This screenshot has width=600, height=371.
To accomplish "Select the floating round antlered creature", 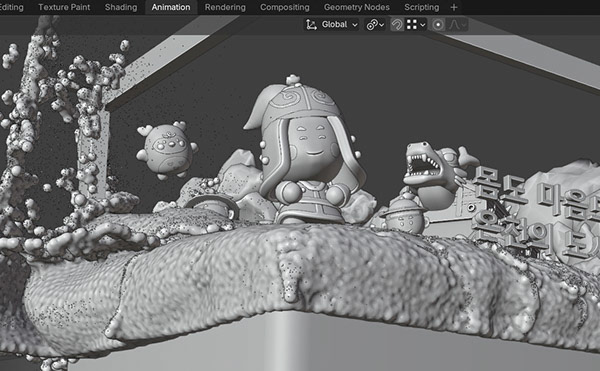I will tap(167, 150).
